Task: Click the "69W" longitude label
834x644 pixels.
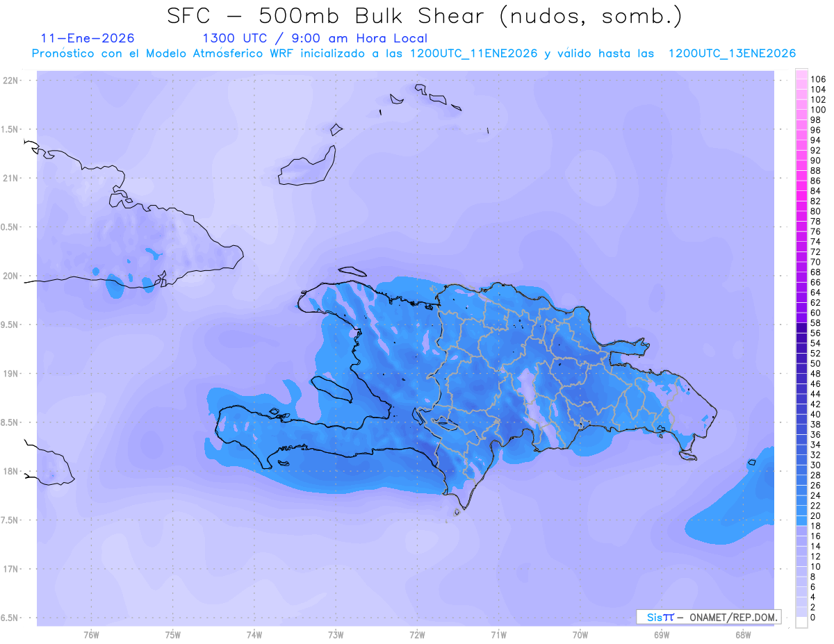Action: tap(662, 634)
